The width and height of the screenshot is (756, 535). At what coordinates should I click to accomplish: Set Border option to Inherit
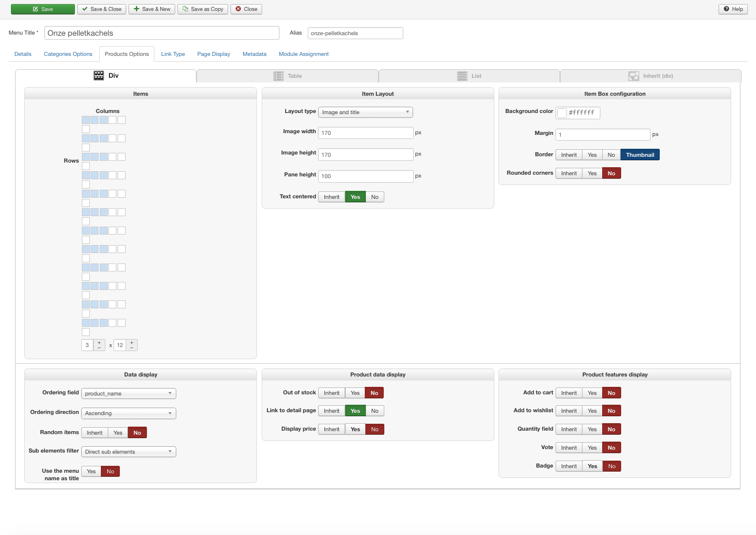coord(569,155)
